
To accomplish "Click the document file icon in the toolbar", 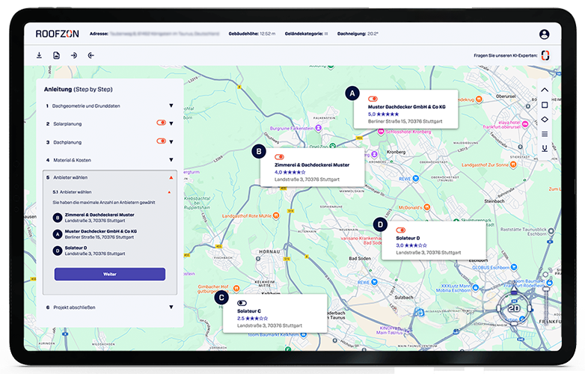I will tap(56, 55).
